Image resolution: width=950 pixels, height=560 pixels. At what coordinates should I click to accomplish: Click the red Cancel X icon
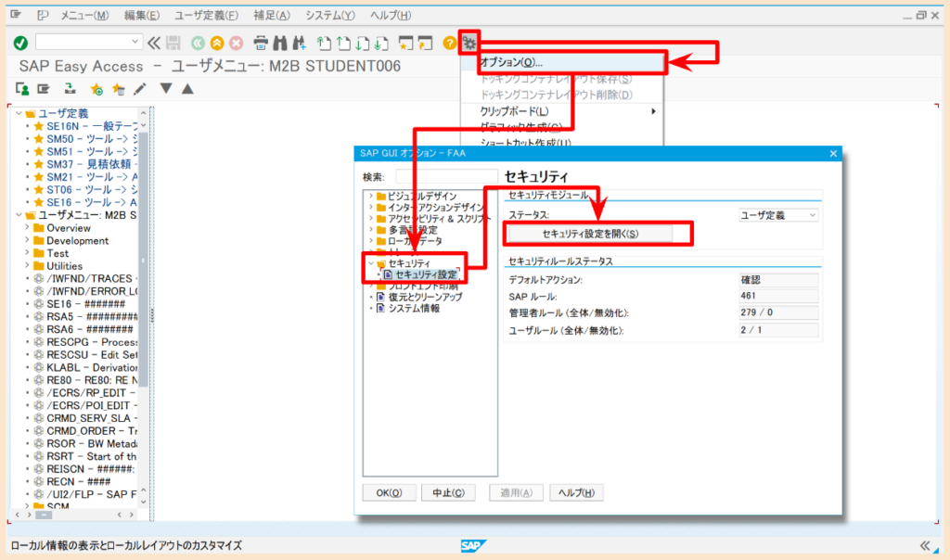pyautogui.click(x=237, y=43)
